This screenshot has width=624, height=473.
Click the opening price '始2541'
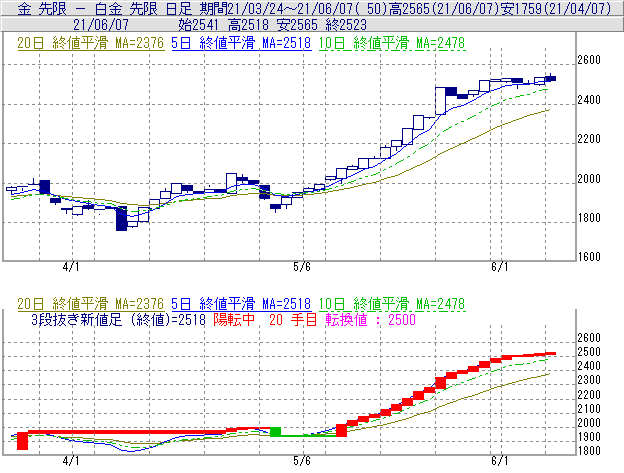point(199,25)
